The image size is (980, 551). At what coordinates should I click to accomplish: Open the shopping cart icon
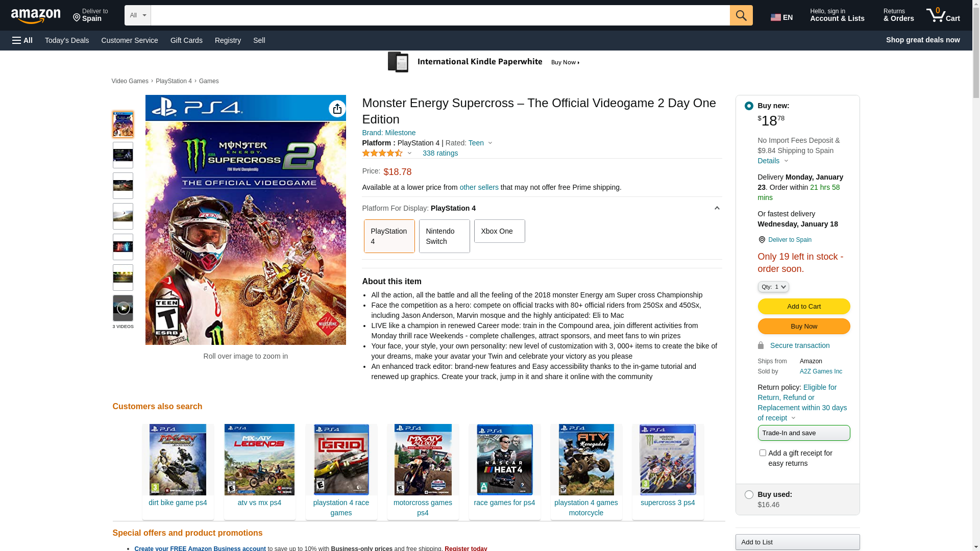[943, 15]
